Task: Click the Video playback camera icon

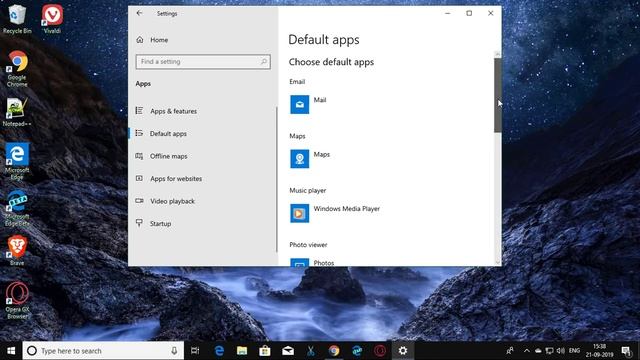Action: coord(139,201)
